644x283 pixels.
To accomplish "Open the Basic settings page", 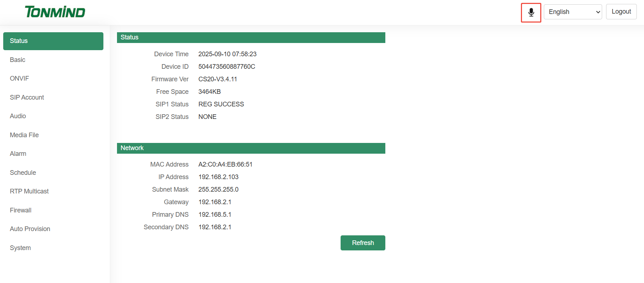I will [x=18, y=60].
